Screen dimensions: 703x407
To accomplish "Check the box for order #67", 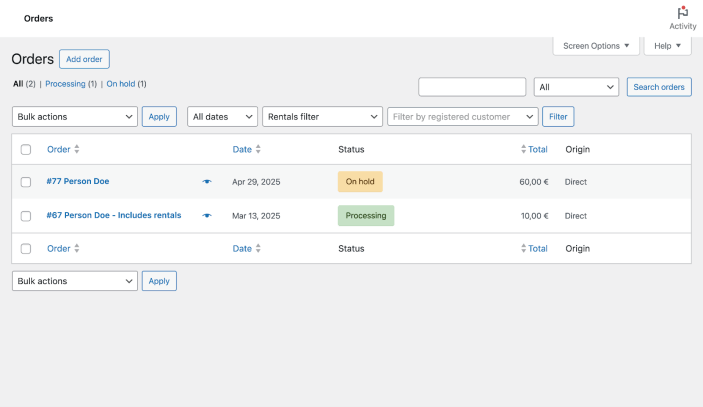I will (x=26, y=216).
